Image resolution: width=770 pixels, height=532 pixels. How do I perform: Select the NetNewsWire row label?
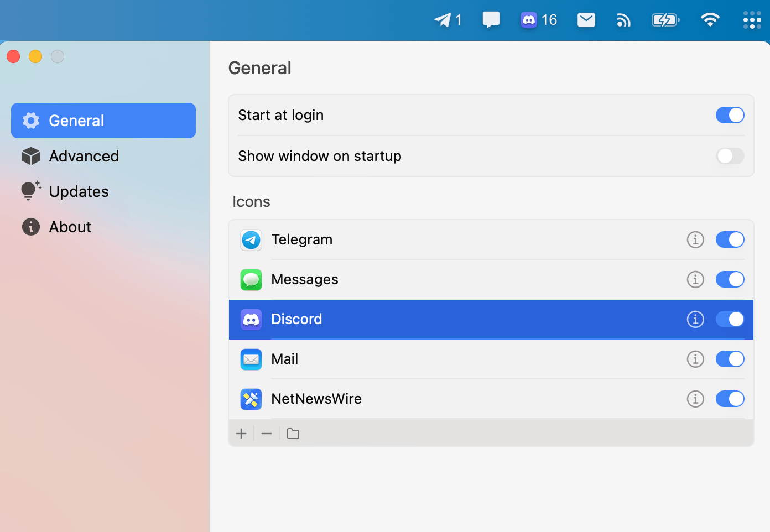tap(316, 399)
